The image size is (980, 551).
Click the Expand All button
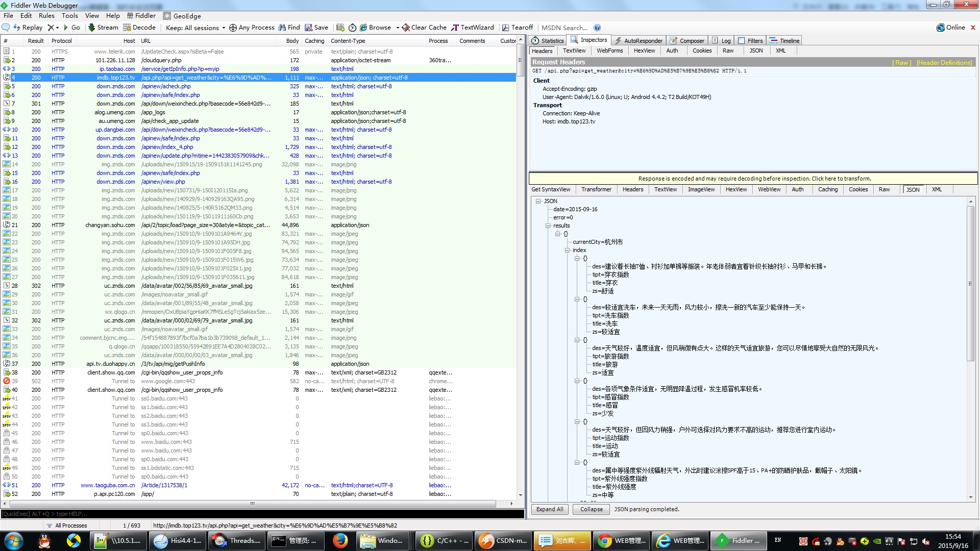550,509
